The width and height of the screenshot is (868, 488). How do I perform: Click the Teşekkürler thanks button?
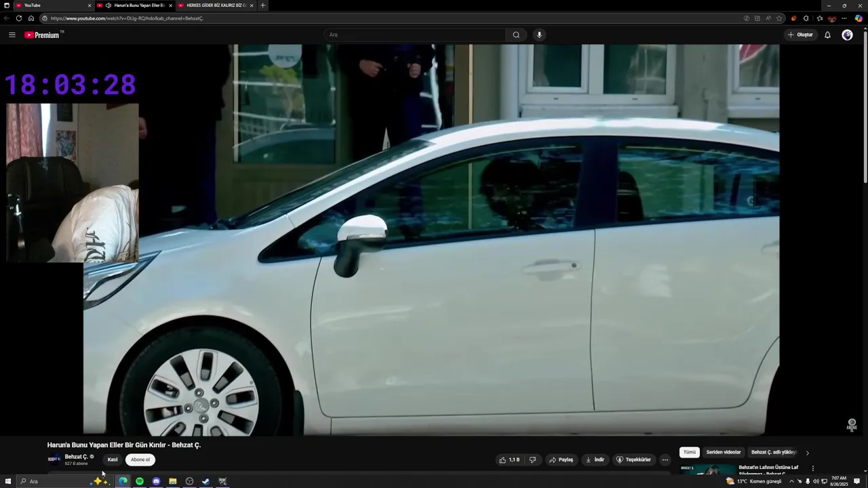pyautogui.click(x=633, y=460)
